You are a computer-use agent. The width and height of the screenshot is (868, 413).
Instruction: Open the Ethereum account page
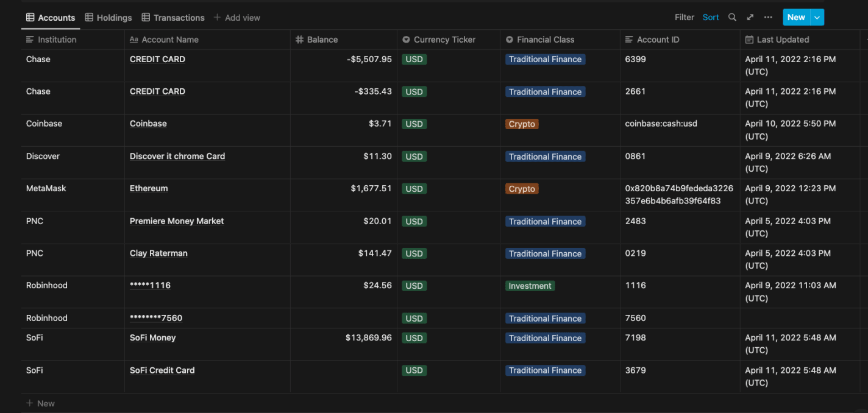(x=149, y=188)
